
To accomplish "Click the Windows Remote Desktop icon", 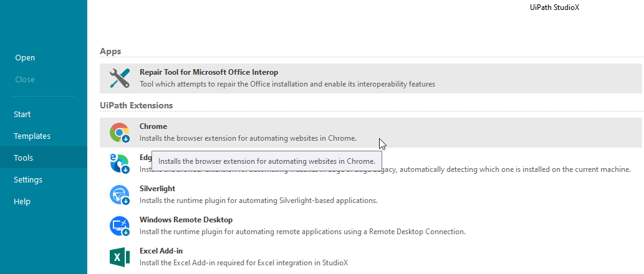I will (119, 226).
